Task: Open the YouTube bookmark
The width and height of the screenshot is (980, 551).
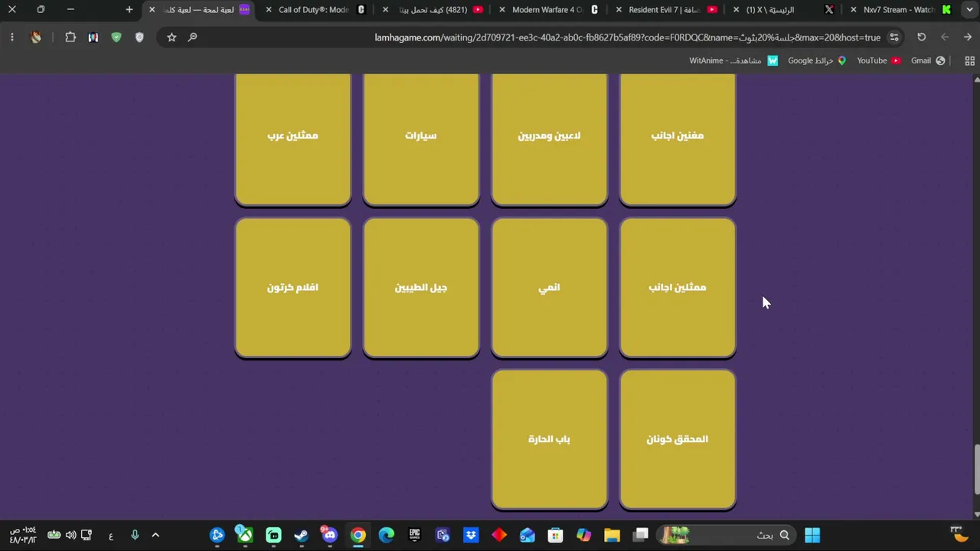Action: coord(878,60)
